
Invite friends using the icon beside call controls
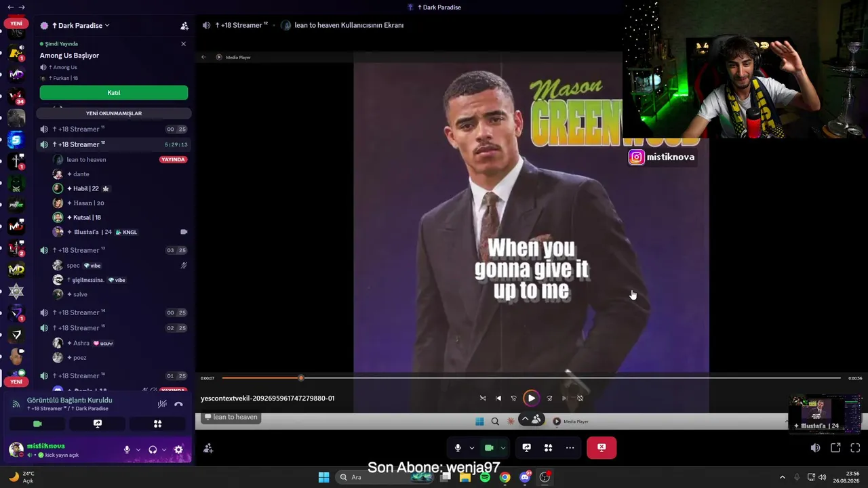click(208, 448)
